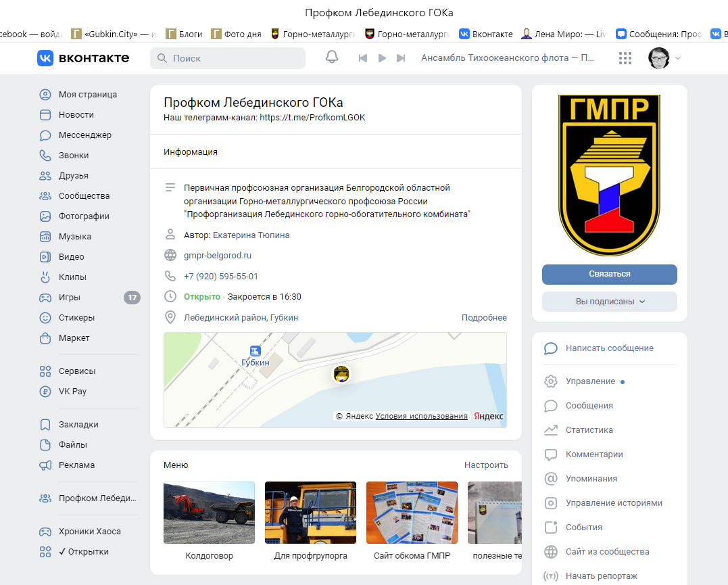Image resolution: width=728 pixels, height=585 pixels.
Task: Open the VK services grid icon
Action: point(625,58)
